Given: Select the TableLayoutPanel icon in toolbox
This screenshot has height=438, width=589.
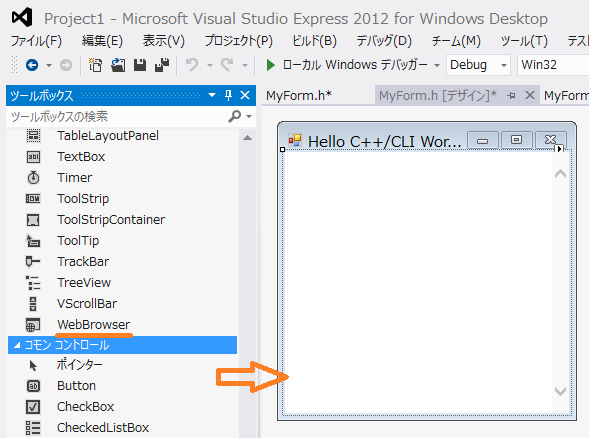Looking at the screenshot, I should click(x=33, y=136).
